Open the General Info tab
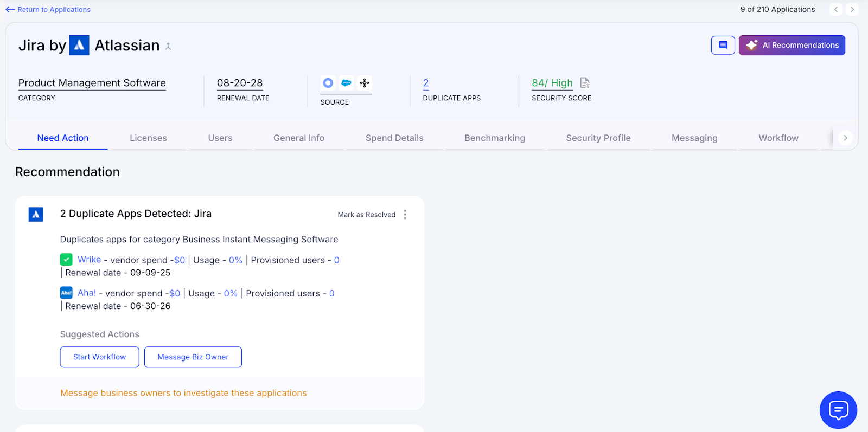The image size is (868, 432). tap(299, 138)
